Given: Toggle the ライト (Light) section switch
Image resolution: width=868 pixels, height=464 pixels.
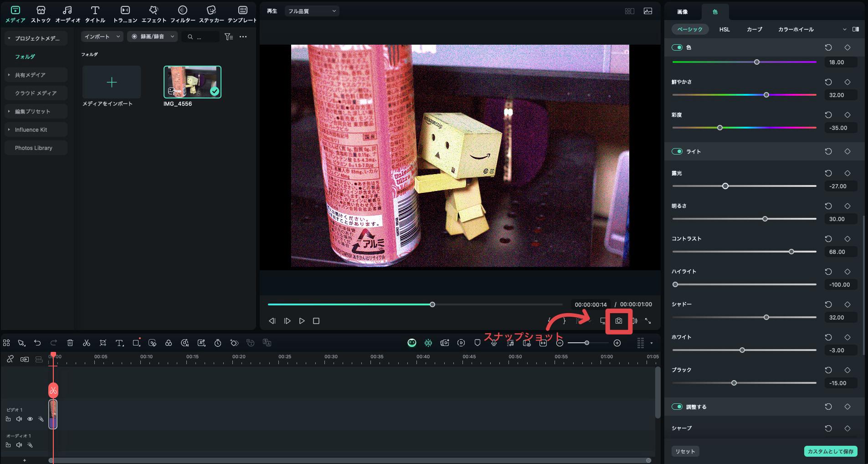Looking at the screenshot, I should click(x=677, y=151).
